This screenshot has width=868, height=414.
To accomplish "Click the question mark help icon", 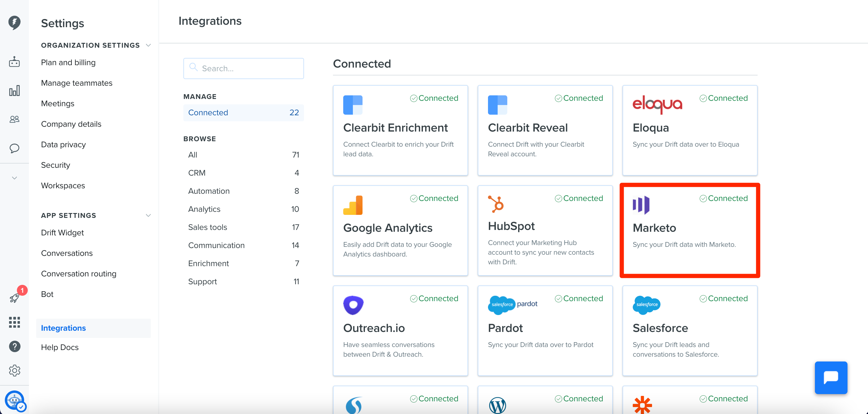I will [x=14, y=346].
